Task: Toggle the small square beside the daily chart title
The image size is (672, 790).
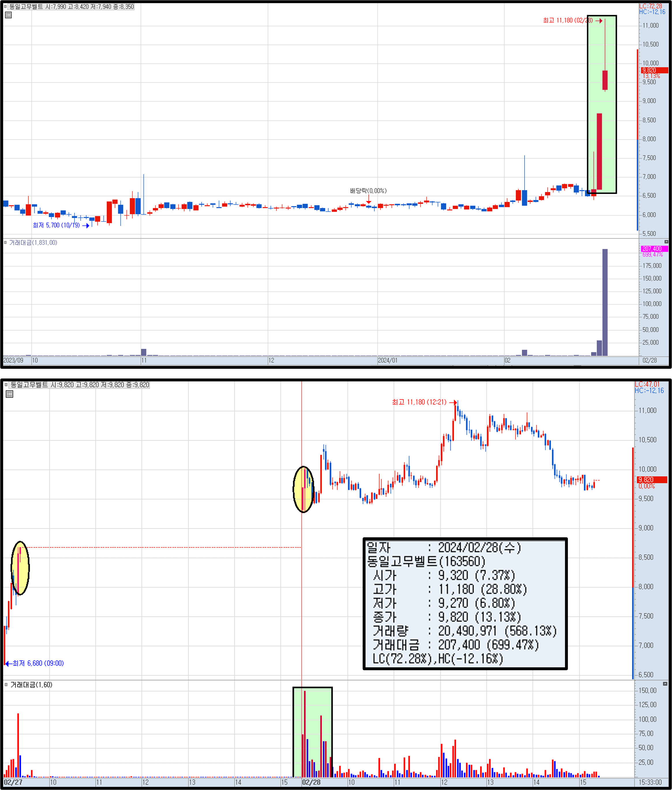Action: click(5, 6)
